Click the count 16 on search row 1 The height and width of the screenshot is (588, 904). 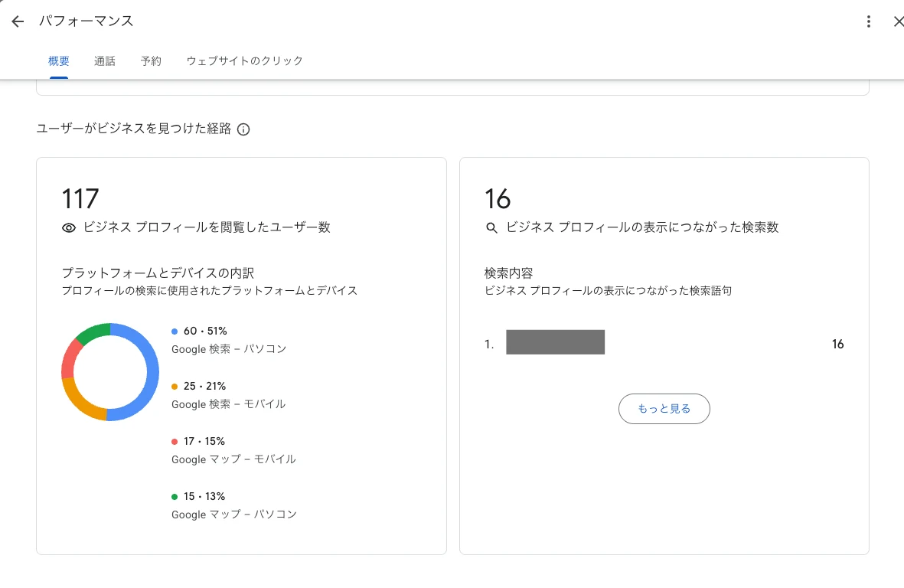point(837,345)
